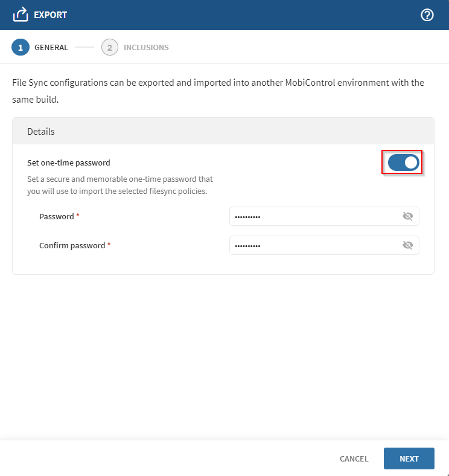Click the Details section header

41,131
